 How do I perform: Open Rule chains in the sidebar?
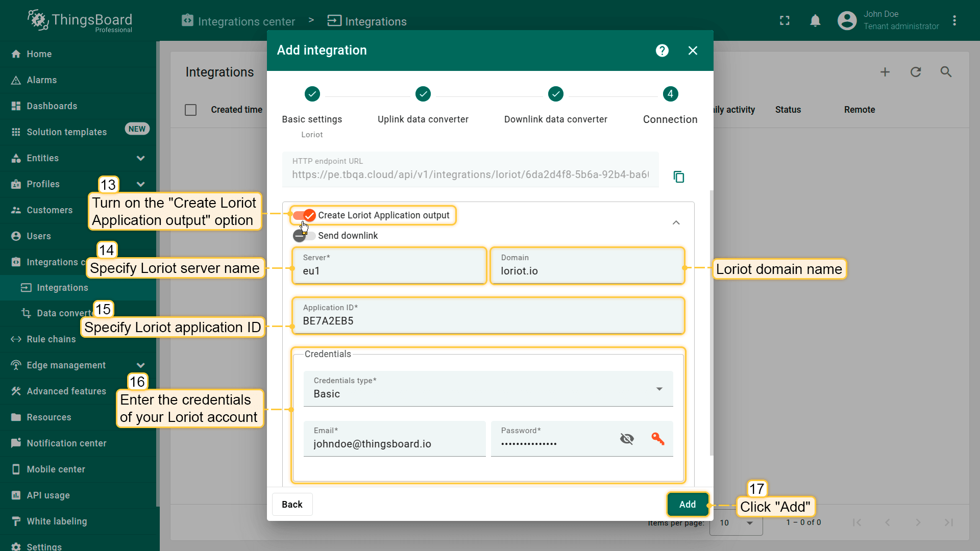coord(51,339)
